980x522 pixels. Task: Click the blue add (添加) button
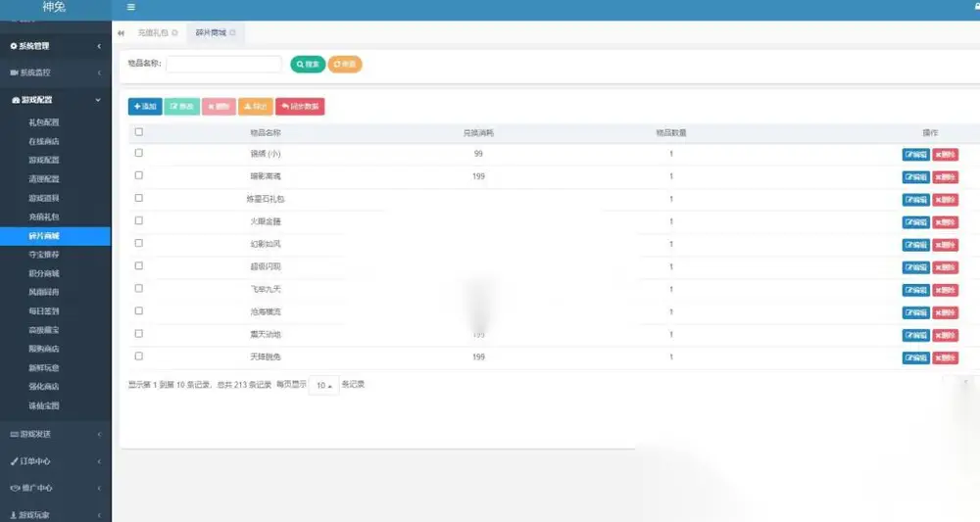pos(145,106)
